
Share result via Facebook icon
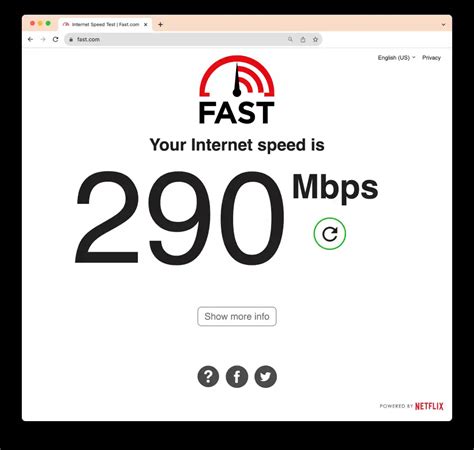[x=237, y=377]
